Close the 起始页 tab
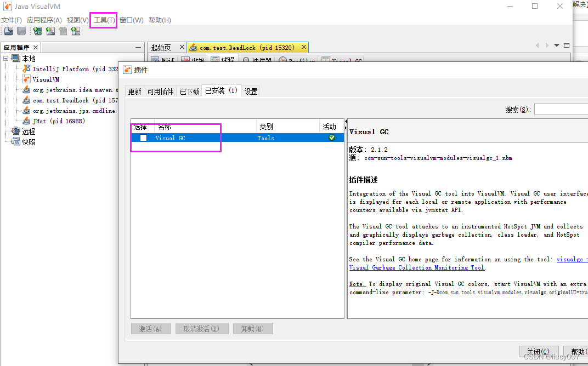The width and height of the screenshot is (588, 366). [182, 47]
